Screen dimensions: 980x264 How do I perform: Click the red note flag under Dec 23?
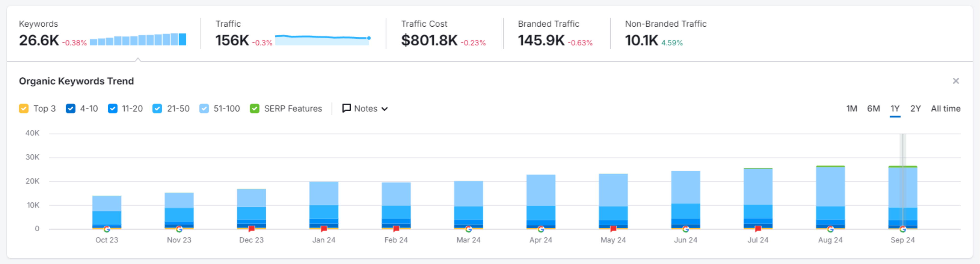tap(252, 229)
